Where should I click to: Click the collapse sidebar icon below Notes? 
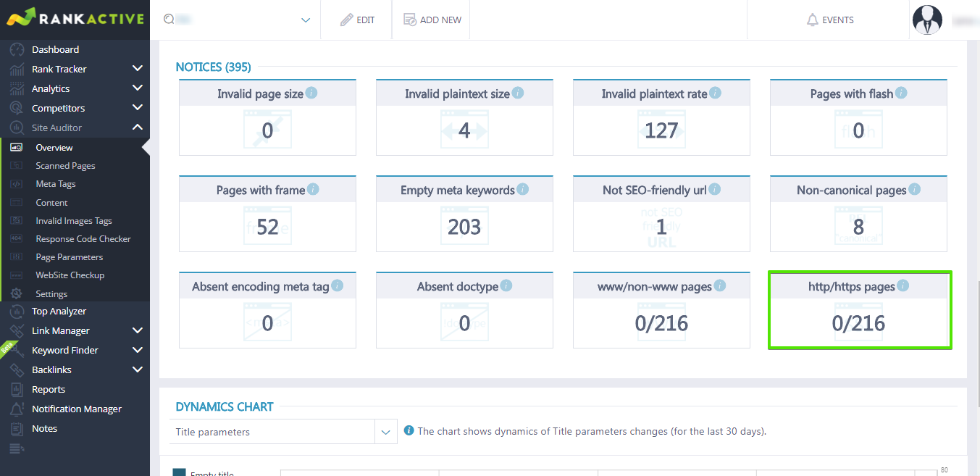coord(17,449)
